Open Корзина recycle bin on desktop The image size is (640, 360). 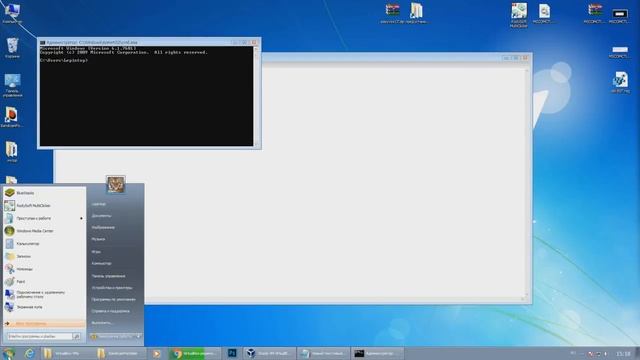coord(12,48)
